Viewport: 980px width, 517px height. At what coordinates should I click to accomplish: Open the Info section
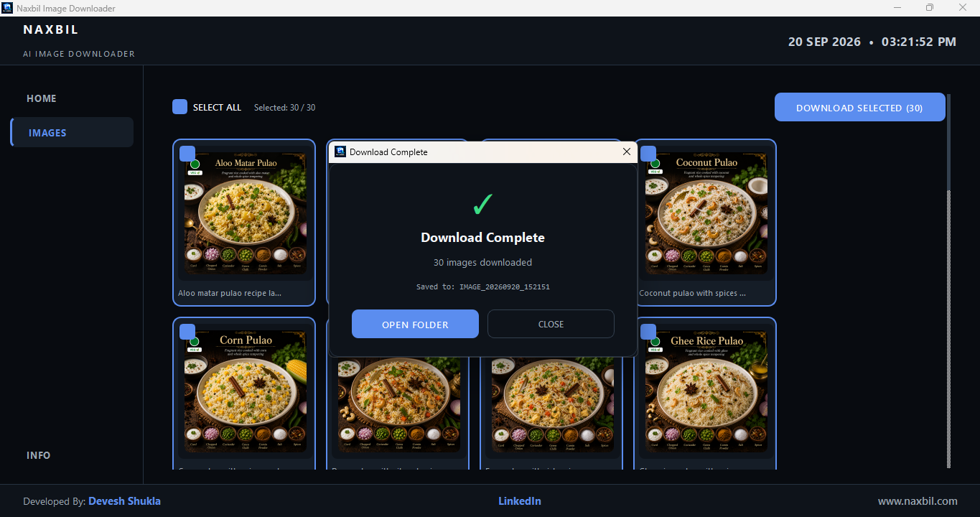tap(39, 455)
